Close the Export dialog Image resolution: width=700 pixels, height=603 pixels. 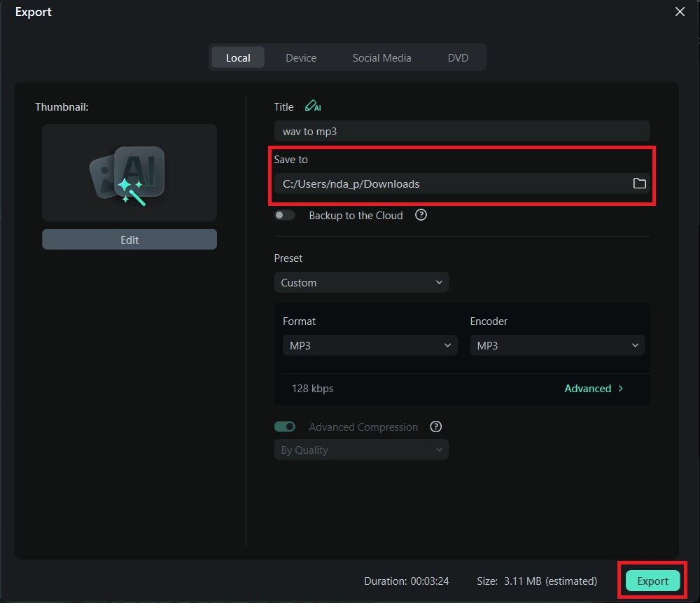pyautogui.click(x=679, y=11)
